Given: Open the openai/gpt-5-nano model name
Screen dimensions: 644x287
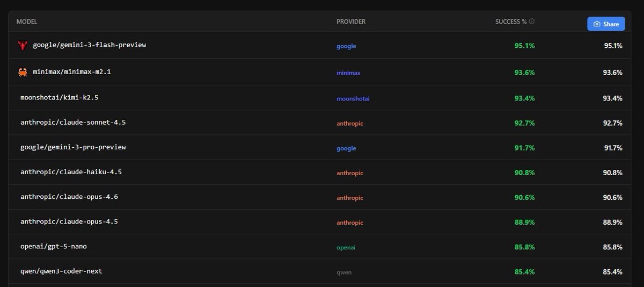Looking at the screenshot, I should [54, 246].
